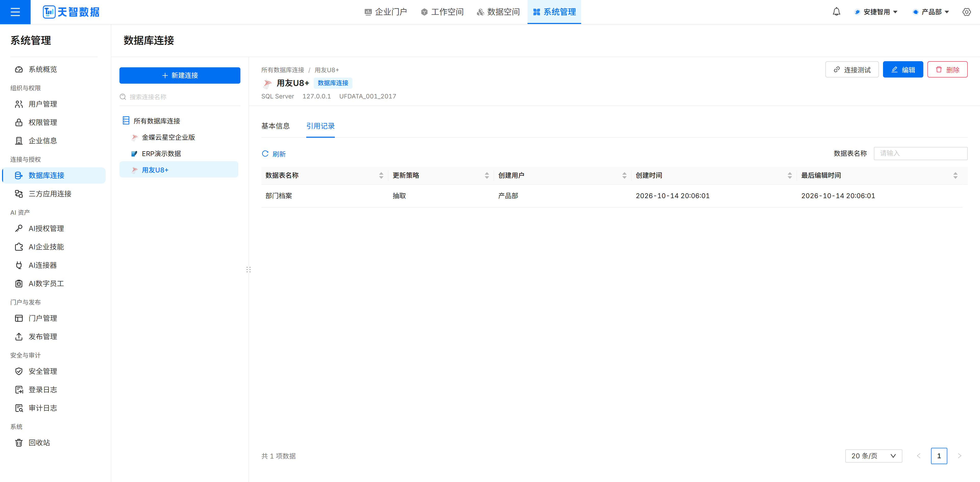This screenshot has width=980, height=482.
Task: Open the hamburger menu icon
Action: tap(15, 12)
